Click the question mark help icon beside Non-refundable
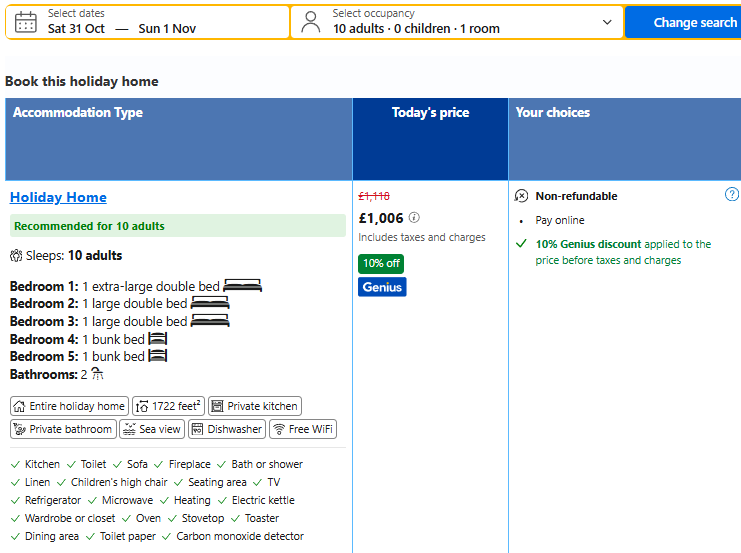Viewport: 741px width, 553px height. pos(732,194)
